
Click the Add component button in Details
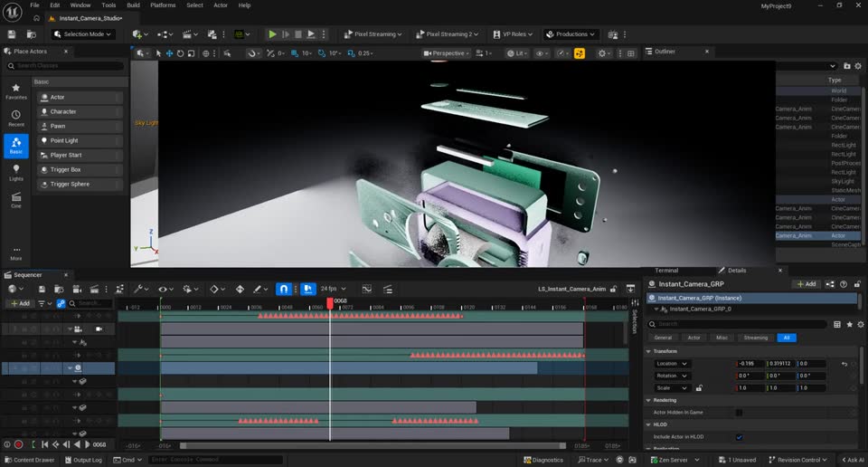coord(806,284)
